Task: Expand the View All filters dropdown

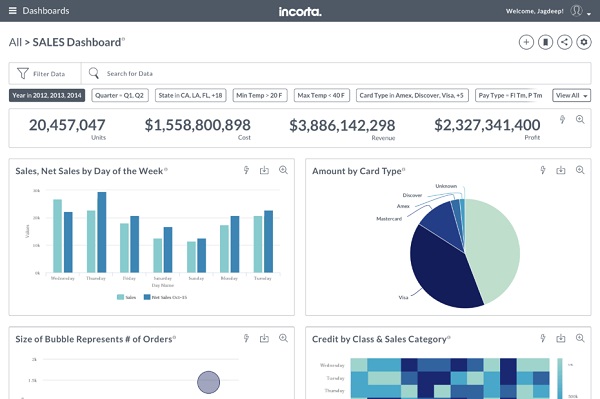Action: (x=571, y=95)
